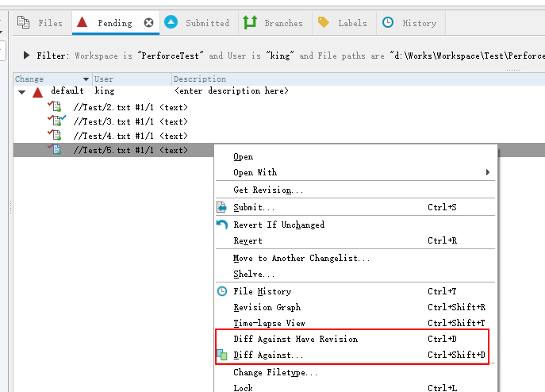The image size is (545, 392).
Task: Click the Diff Against icon
Action: click(222, 355)
